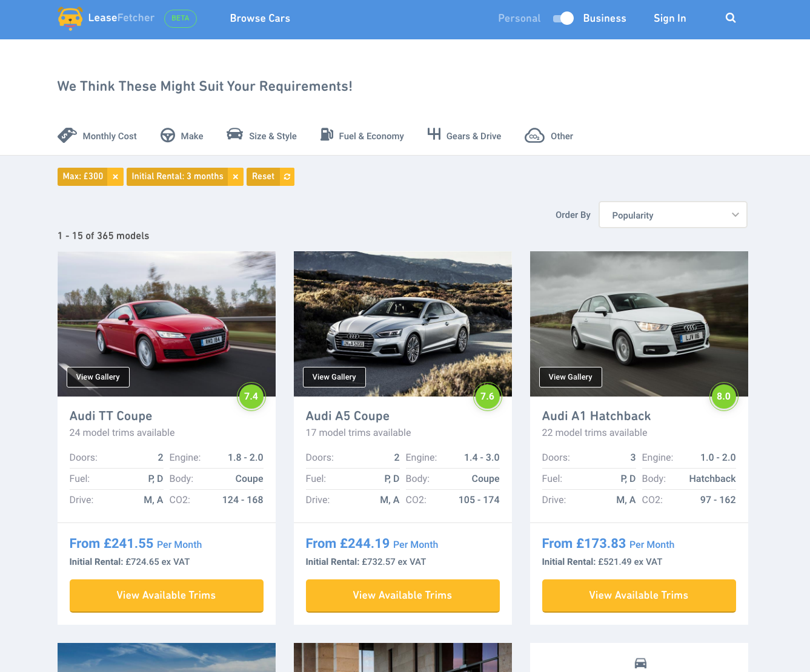Screen dimensions: 810x672
Task: Open the Order By Popularity dropdown
Action: pyautogui.click(x=673, y=215)
